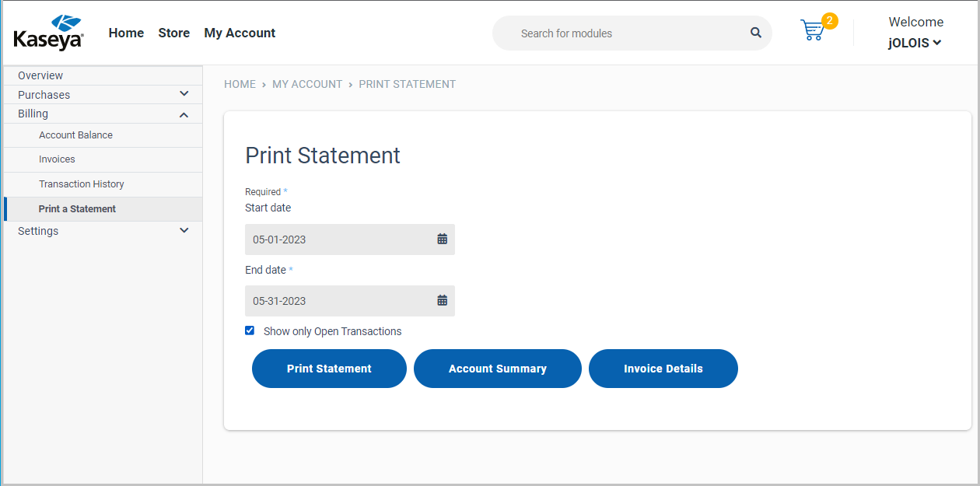Open the End date calendar picker

(x=443, y=300)
